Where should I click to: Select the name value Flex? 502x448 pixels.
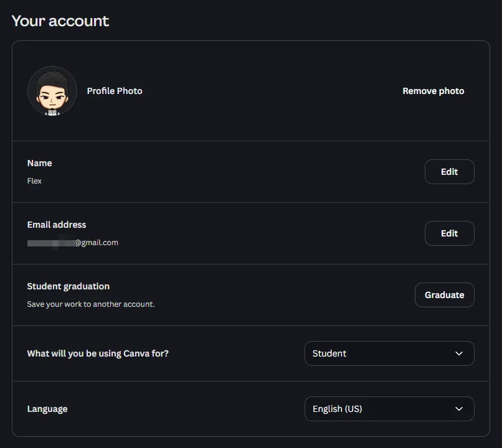point(34,181)
